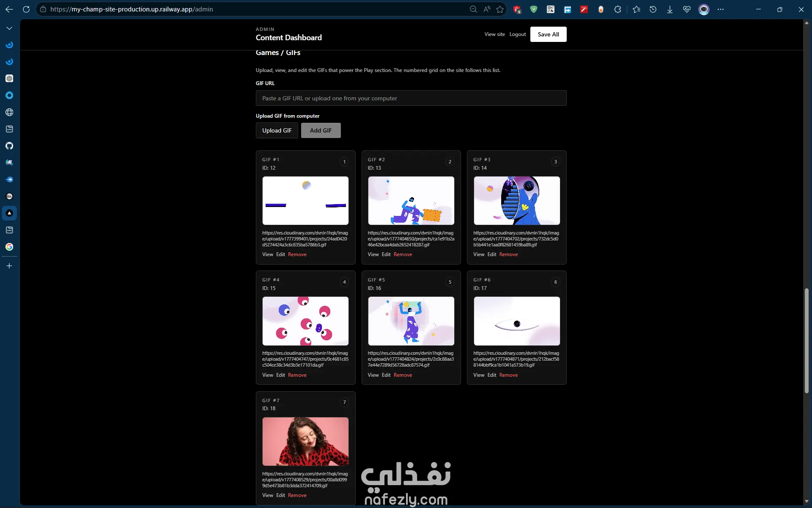812x508 pixels.
Task: Focus the GIF URL input field
Action: pos(411,98)
